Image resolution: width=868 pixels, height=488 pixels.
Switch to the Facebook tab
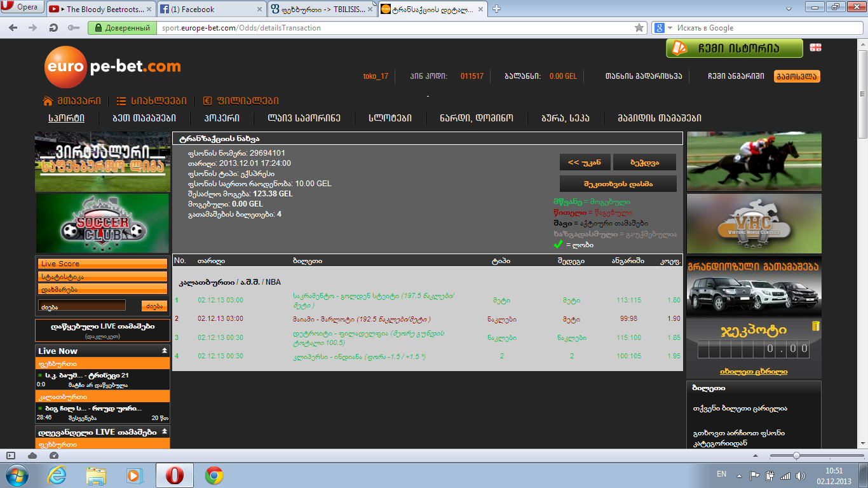(210, 9)
